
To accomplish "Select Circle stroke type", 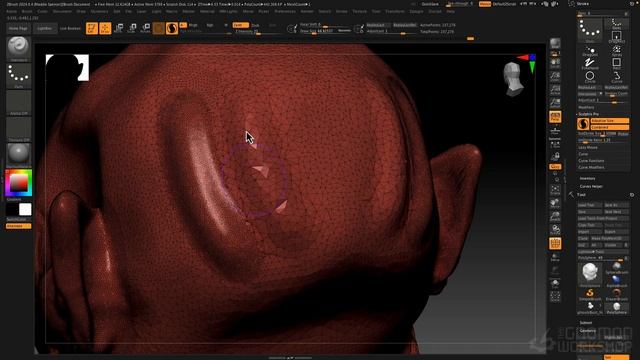I will click(590, 77).
